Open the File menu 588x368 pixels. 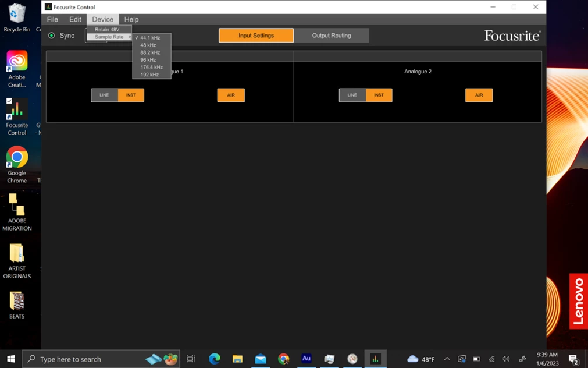pyautogui.click(x=52, y=20)
